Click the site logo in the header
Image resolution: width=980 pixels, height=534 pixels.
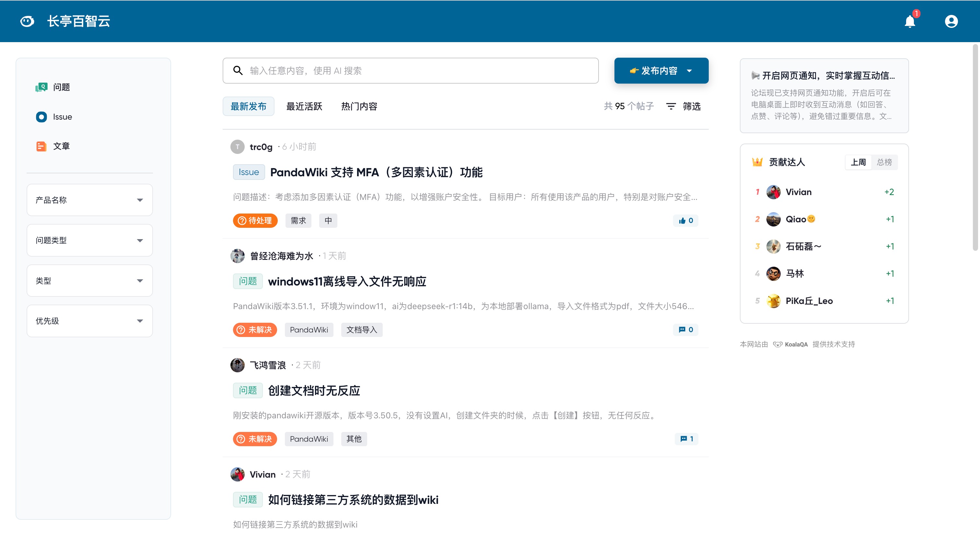tap(27, 21)
